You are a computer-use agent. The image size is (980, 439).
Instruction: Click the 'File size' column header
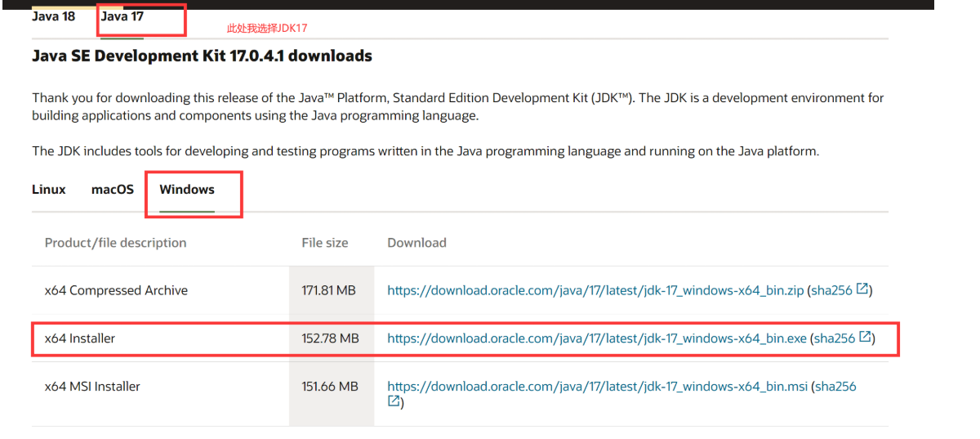click(x=325, y=243)
